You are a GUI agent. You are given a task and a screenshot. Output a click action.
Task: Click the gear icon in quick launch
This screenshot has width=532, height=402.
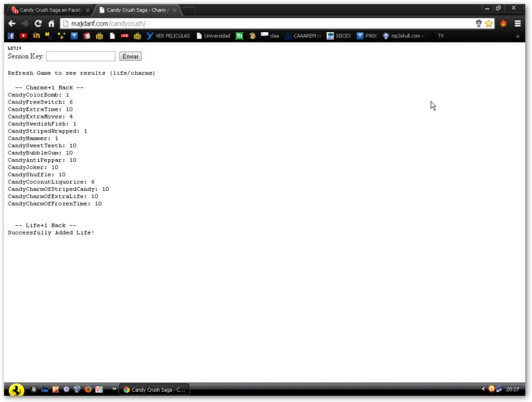tap(66, 390)
